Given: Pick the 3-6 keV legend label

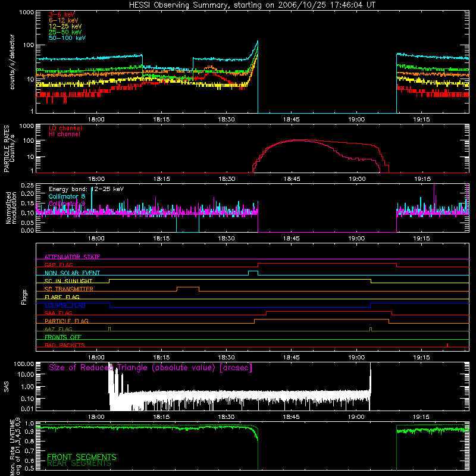Looking at the screenshot, I should 62,14.
